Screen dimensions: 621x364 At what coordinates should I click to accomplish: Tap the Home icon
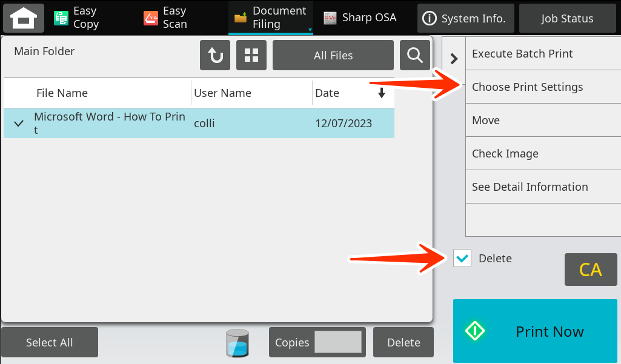pyautogui.click(x=23, y=18)
